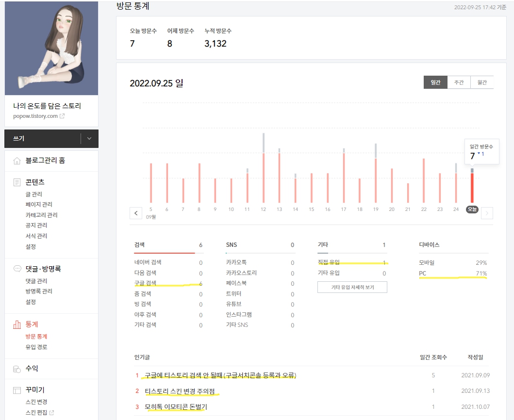Open 설정 under 콘텐츠

pyautogui.click(x=31, y=246)
